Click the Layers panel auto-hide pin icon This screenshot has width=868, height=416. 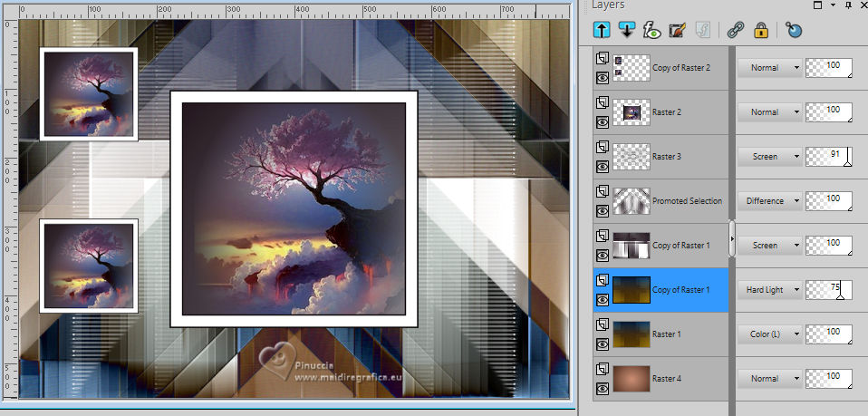click(x=848, y=5)
